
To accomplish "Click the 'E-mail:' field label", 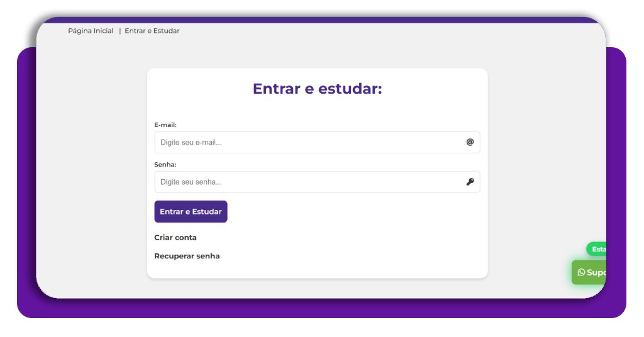I will pyautogui.click(x=165, y=124).
